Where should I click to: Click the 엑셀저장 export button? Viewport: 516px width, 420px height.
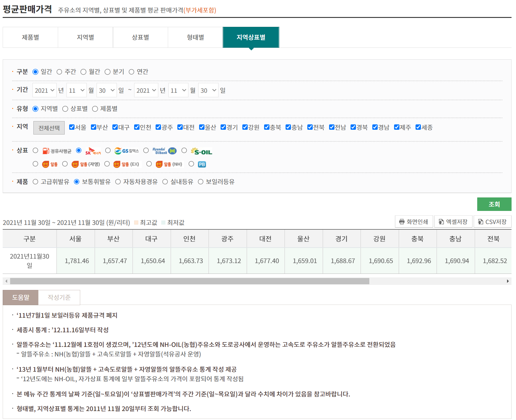(453, 222)
